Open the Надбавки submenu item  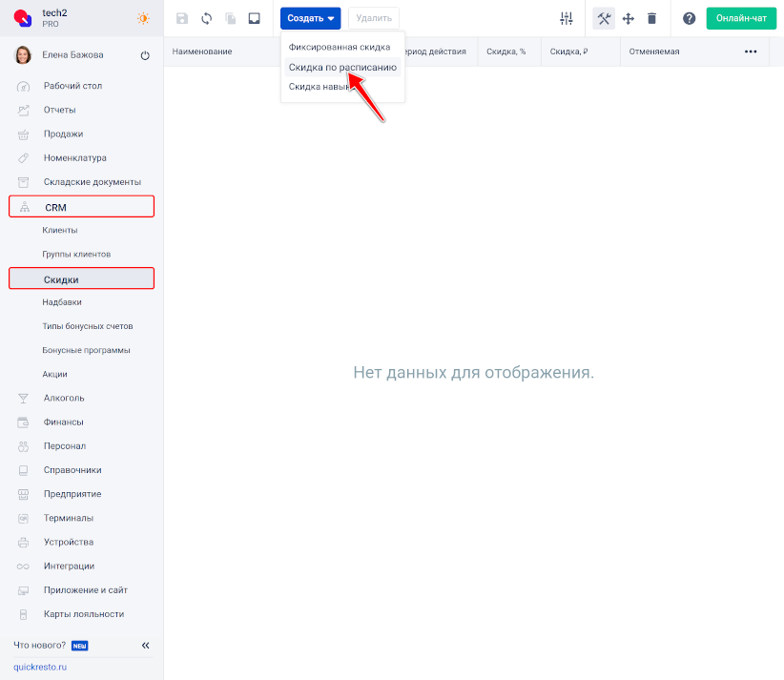coord(62,302)
